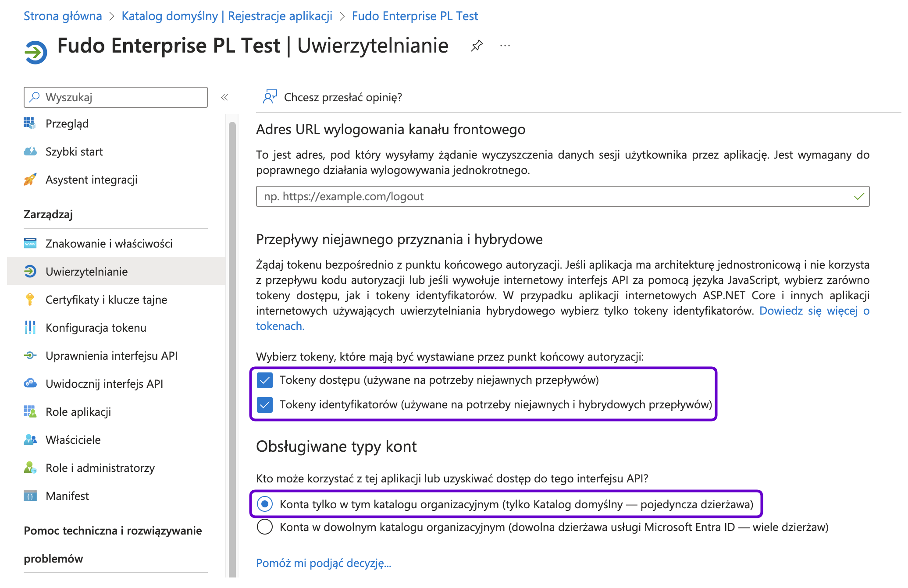Select Uwierzytelnianie menu item

116,271
